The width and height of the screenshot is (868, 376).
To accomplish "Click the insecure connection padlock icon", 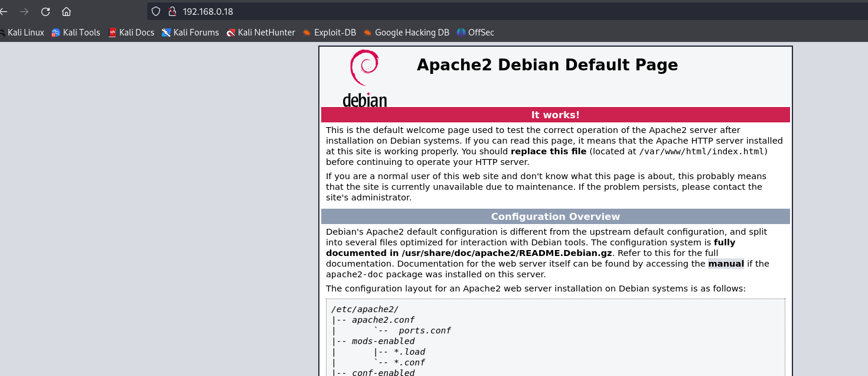I will click(172, 11).
